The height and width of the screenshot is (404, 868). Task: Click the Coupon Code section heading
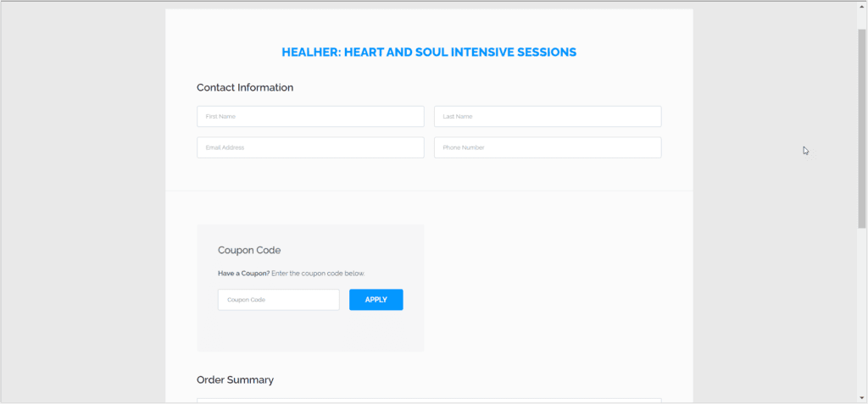(249, 250)
